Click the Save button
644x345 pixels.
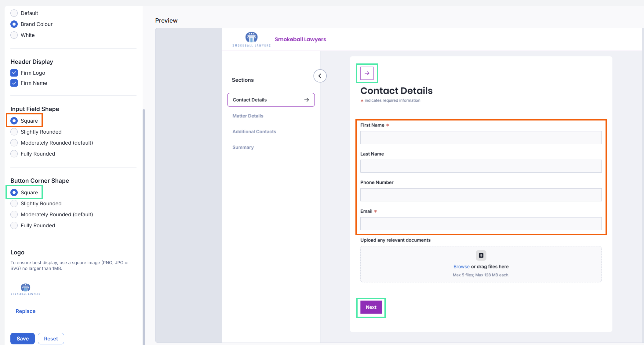point(23,339)
